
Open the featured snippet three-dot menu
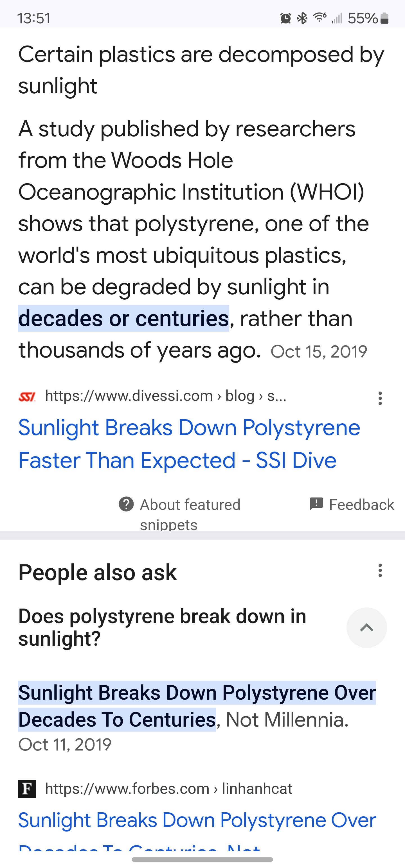(380, 398)
